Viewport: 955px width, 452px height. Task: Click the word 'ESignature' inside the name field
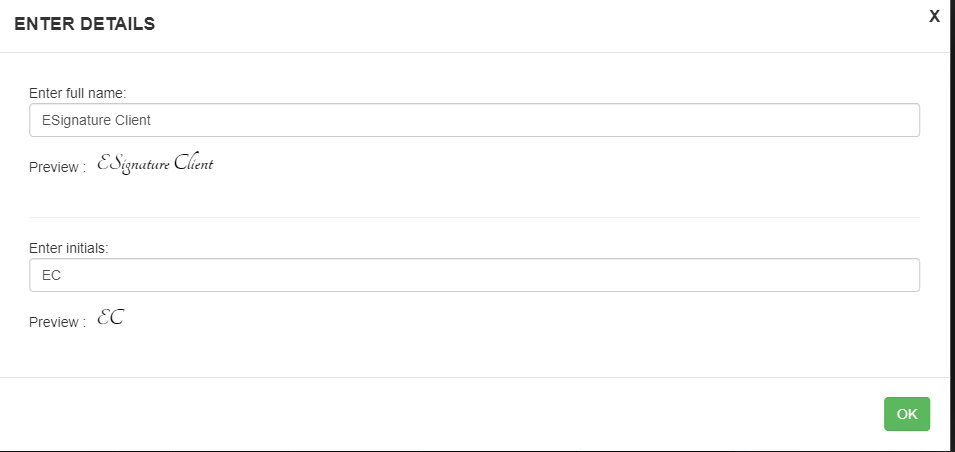69,120
